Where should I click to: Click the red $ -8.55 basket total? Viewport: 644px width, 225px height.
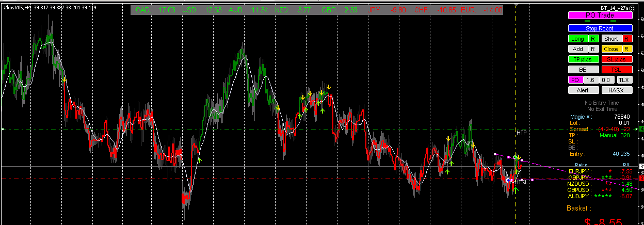(603, 221)
